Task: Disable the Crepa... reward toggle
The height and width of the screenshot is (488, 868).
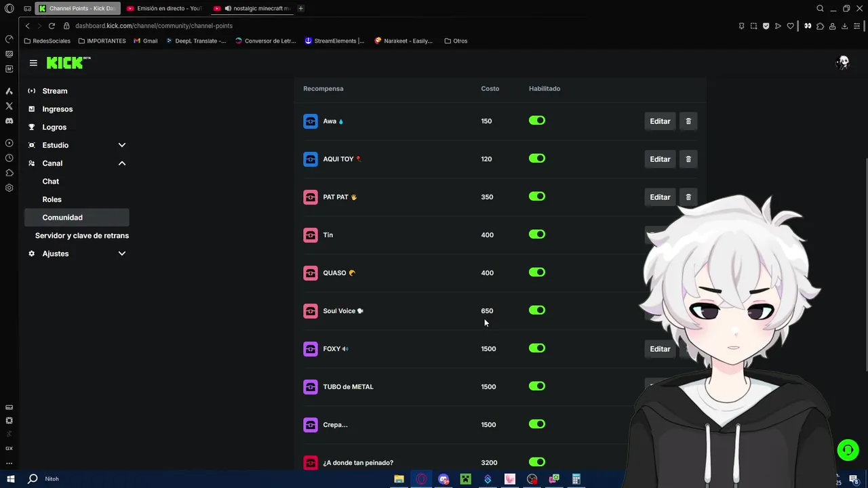Action: point(537,424)
